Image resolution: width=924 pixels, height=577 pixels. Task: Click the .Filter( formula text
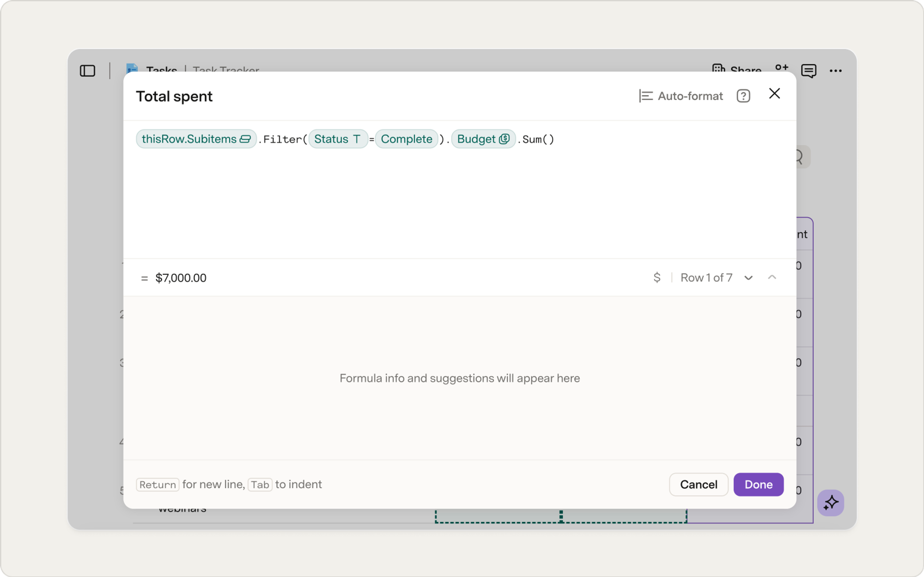283,140
